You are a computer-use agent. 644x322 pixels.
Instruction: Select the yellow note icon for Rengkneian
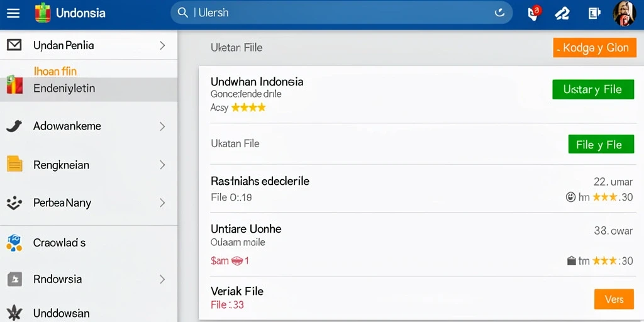tap(14, 164)
